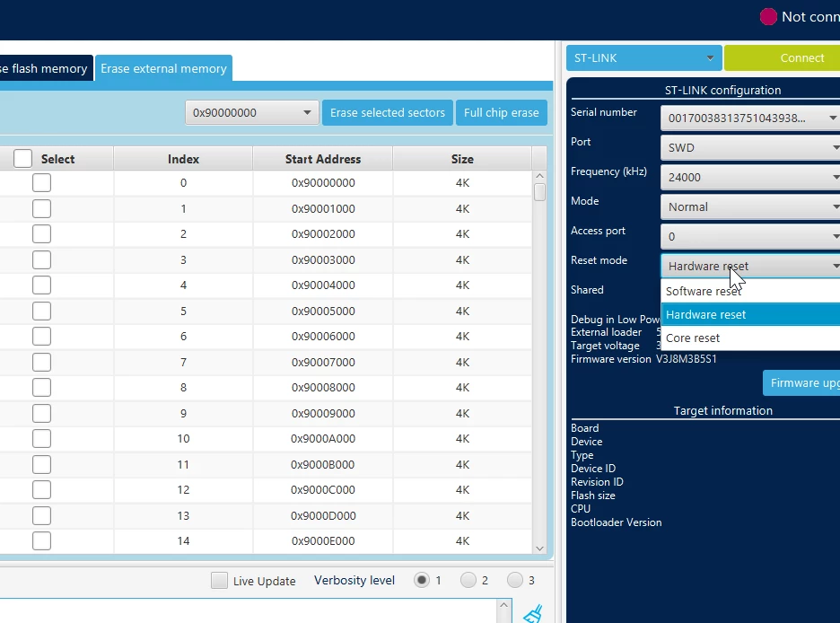The image size is (840, 623).
Task: Check the box for sector index 14
Action: [x=42, y=541]
